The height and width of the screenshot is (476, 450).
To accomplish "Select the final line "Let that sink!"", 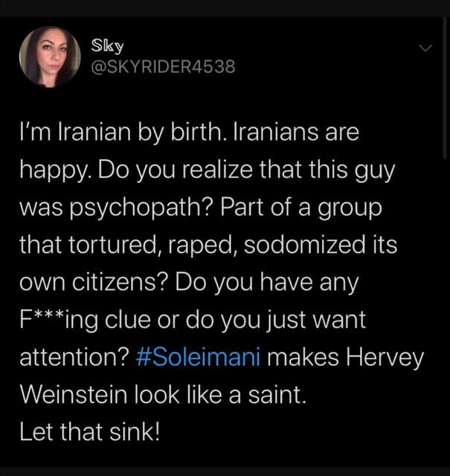I will tap(89, 431).
